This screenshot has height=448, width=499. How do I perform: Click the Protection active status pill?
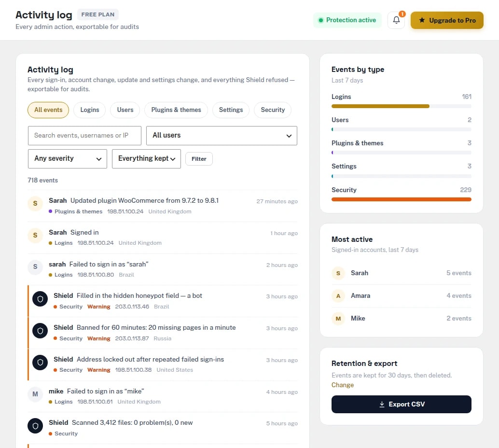coord(347,20)
